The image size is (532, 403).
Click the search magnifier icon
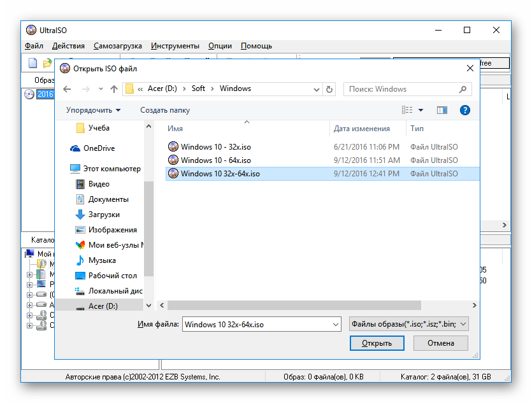click(x=464, y=89)
